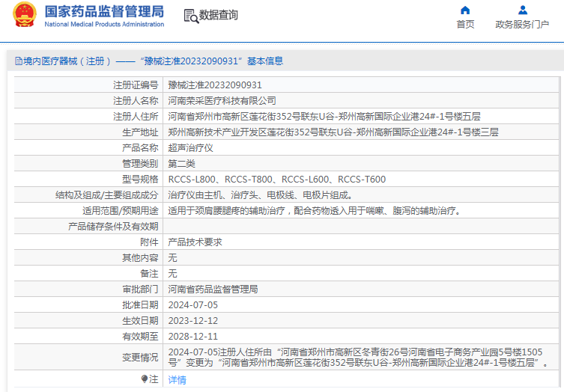Click the 产品名称 row label
Image resolution: width=564 pixels, height=392 pixels.
click(x=140, y=148)
